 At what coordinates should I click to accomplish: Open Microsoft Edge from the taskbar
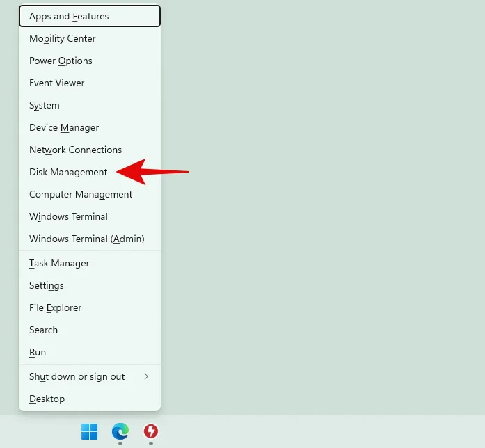120,432
